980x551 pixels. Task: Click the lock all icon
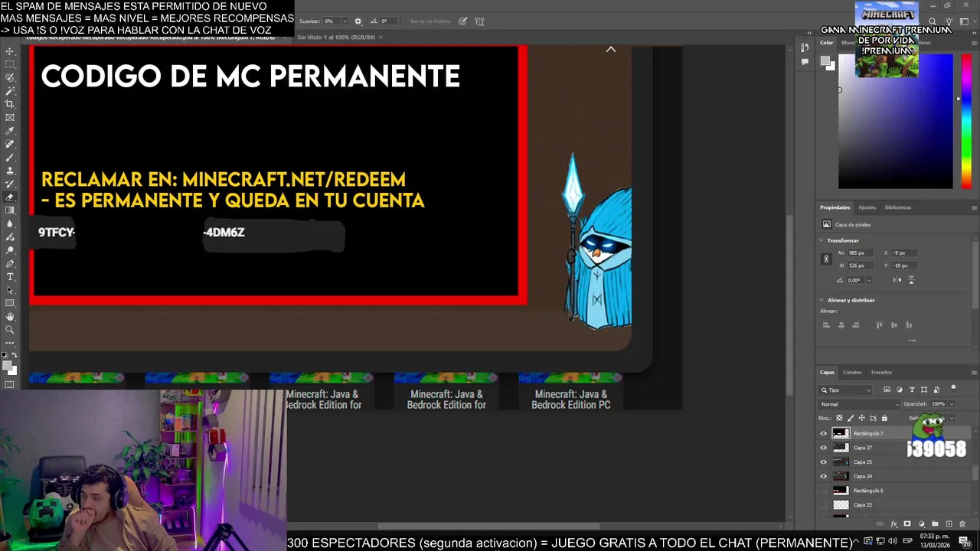[884, 418]
